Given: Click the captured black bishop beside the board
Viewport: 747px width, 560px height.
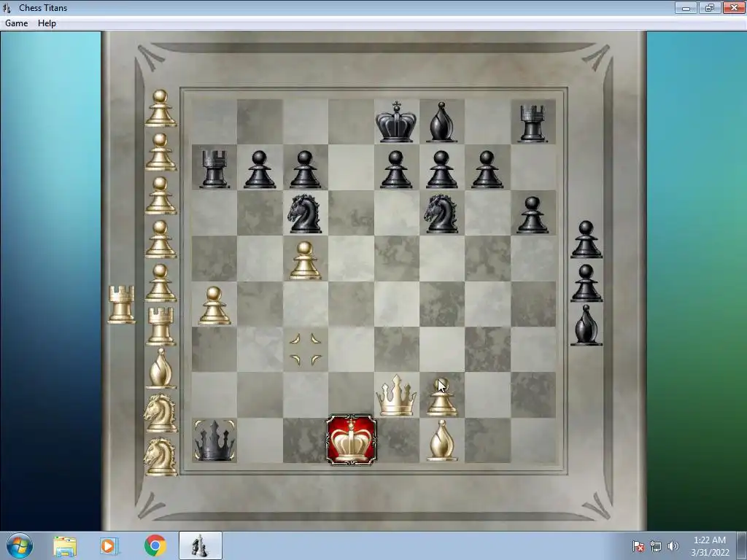Looking at the screenshot, I should click(x=587, y=325).
